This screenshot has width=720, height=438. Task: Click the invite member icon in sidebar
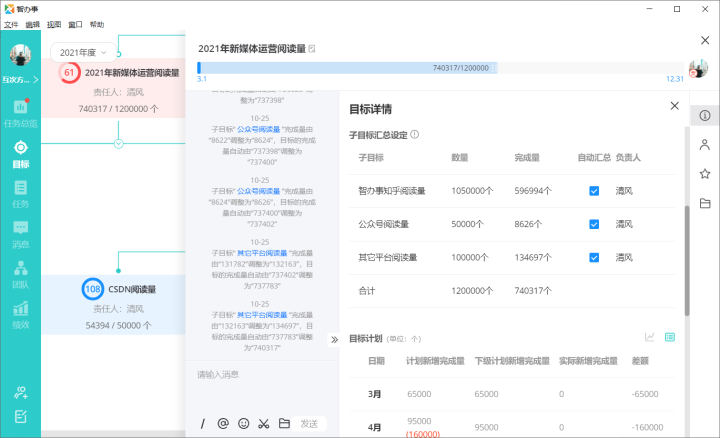[x=21, y=392]
